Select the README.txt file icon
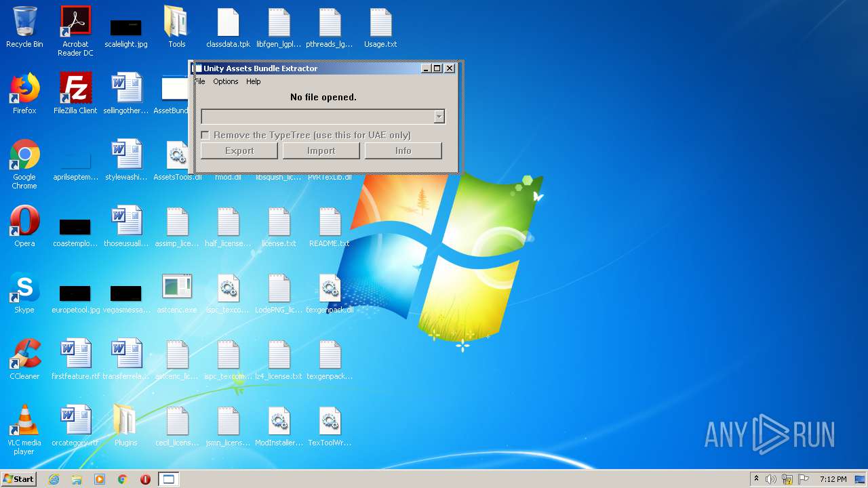This screenshot has width=868, height=488. (330, 226)
